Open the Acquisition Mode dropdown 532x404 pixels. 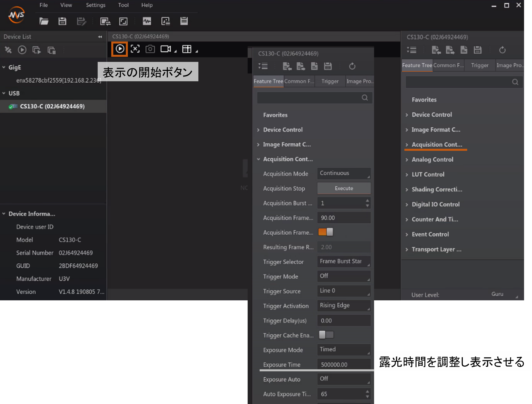tap(344, 174)
